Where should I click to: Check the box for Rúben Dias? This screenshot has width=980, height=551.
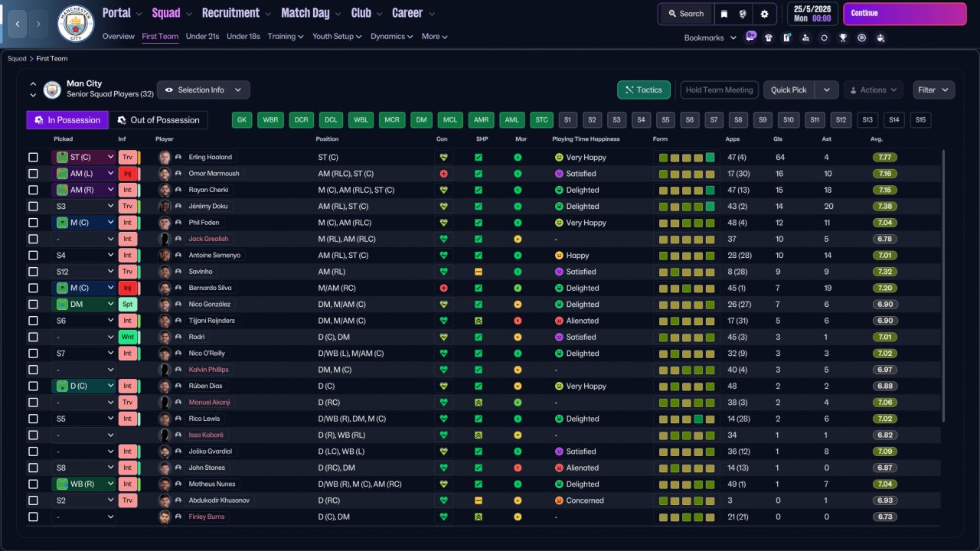point(33,386)
